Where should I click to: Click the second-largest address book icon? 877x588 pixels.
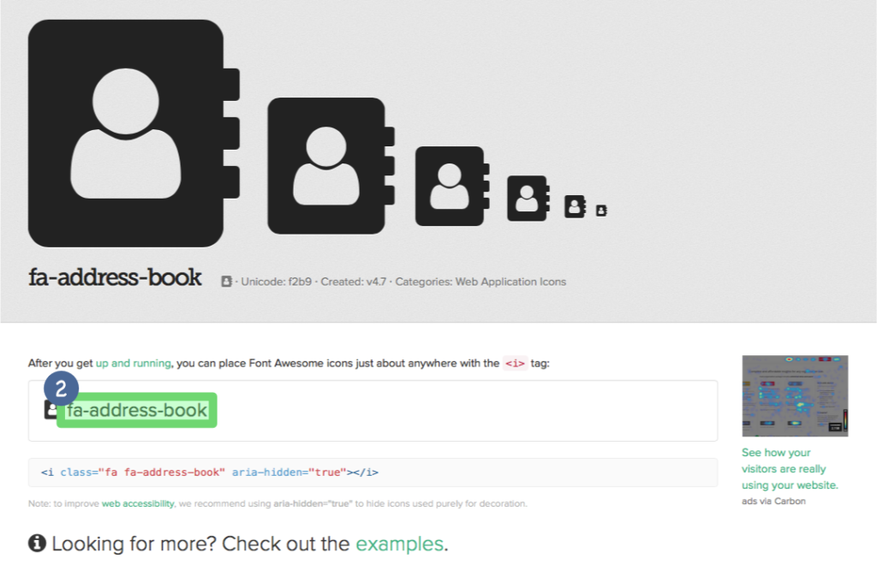pyautogui.click(x=331, y=166)
